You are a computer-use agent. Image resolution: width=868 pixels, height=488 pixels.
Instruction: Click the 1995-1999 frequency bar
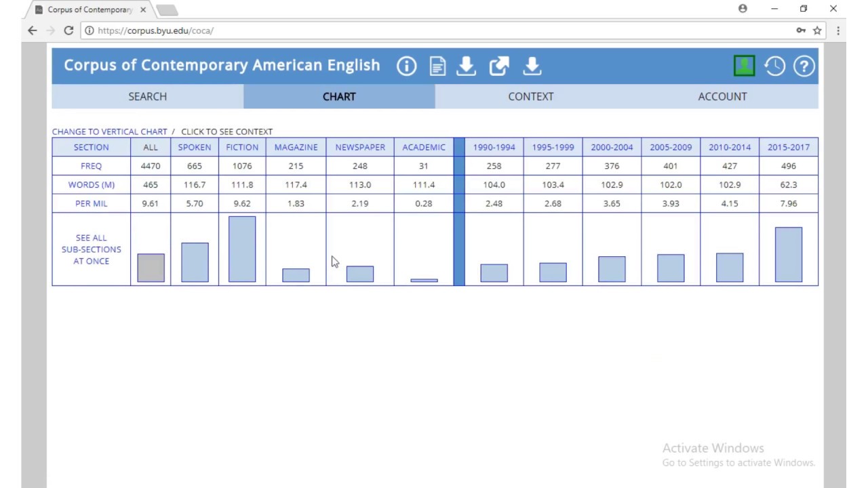click(x=553, y=272)
